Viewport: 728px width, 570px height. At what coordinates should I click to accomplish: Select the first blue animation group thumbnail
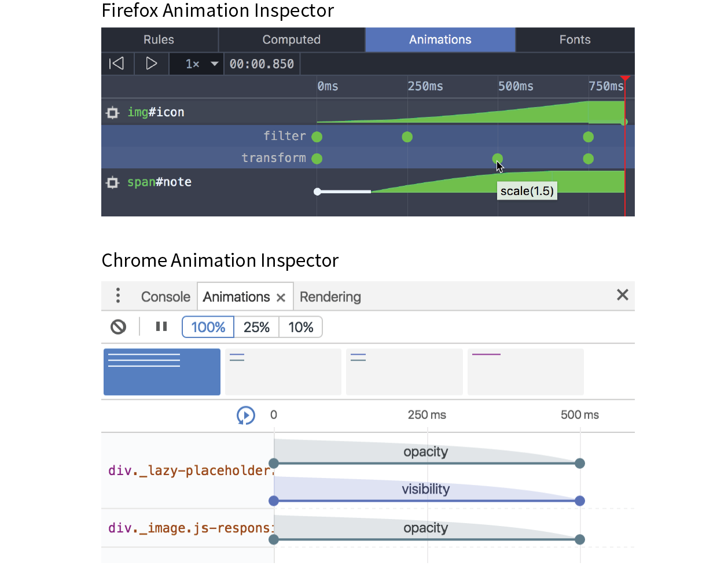(x=162, y=372)
